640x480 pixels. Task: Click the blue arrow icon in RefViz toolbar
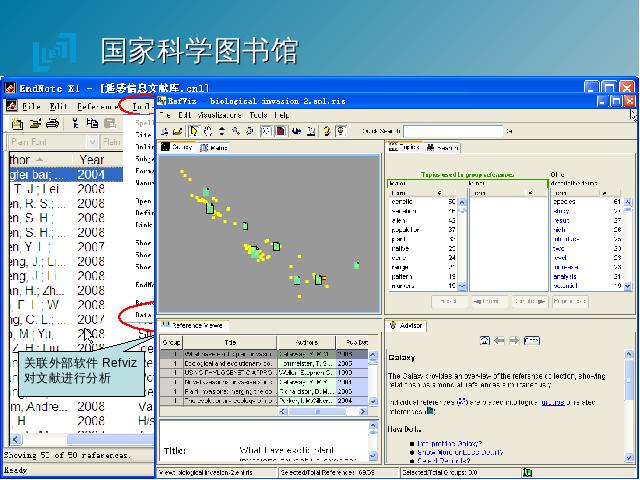tap(297, 131)
